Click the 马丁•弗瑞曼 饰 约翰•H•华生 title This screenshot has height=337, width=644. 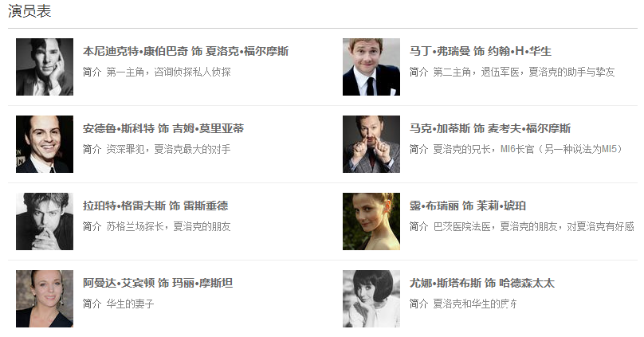pyautogui.click(x=480, y=51)
